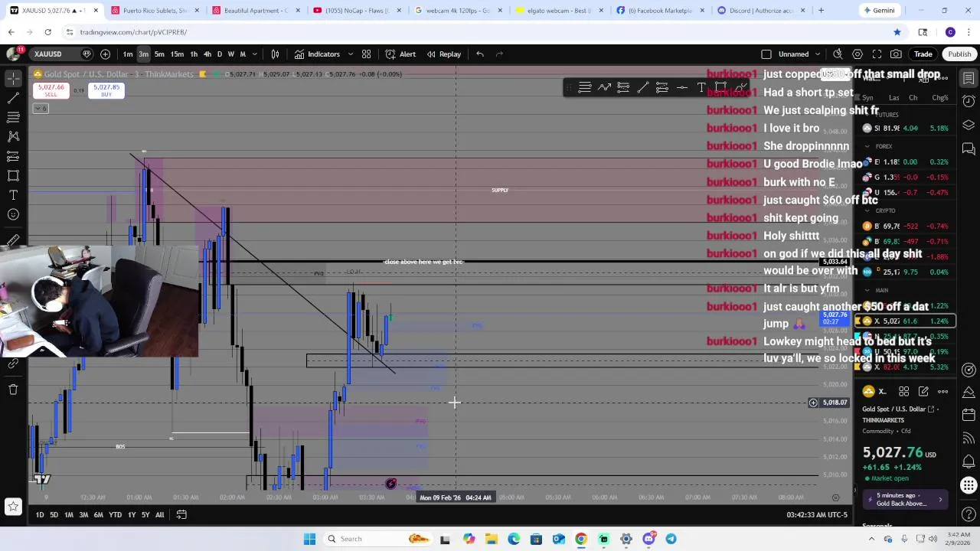Image resolution: width=980 pixels, height=551 pixels.
Task: Open quick search icon in top bar
Action: (x=838, y=54)
